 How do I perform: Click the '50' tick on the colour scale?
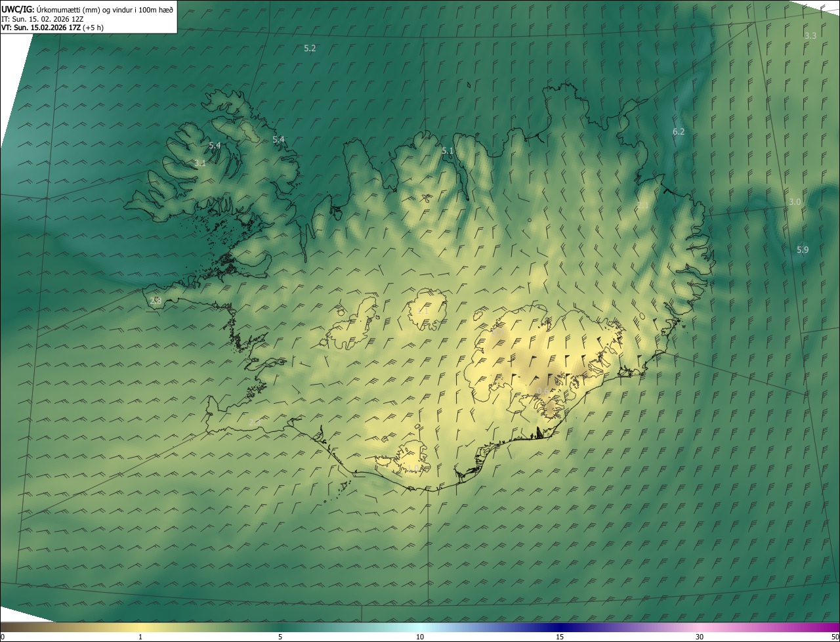(835, 637)
